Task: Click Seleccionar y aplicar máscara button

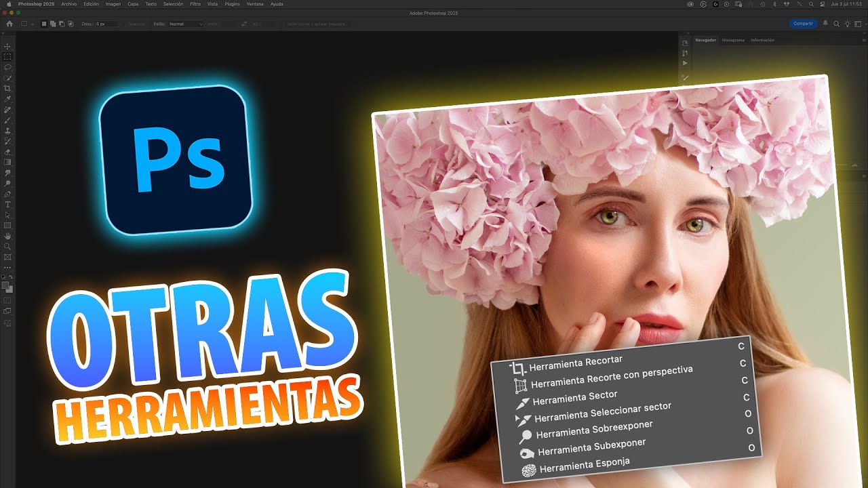Action: [317, 24]
